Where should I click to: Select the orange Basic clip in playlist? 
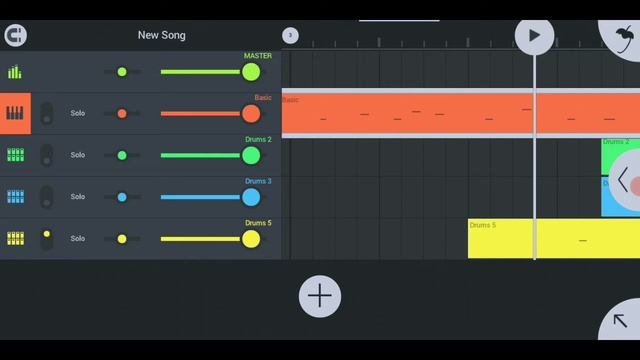tap(461, 113)
